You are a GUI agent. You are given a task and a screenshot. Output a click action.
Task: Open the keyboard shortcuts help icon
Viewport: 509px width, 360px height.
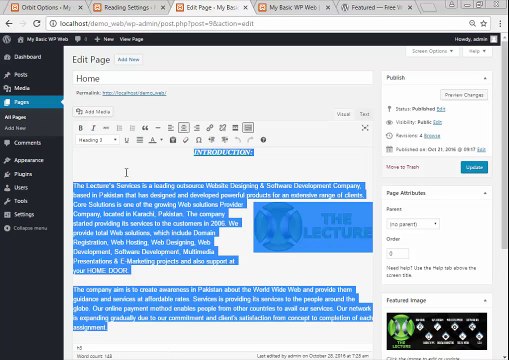coord(263,140)
